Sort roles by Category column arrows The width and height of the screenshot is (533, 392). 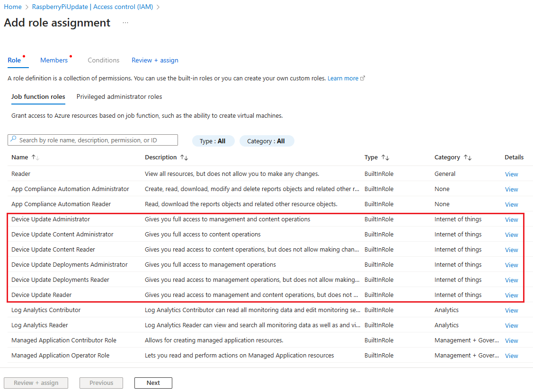tap(467, 157)
